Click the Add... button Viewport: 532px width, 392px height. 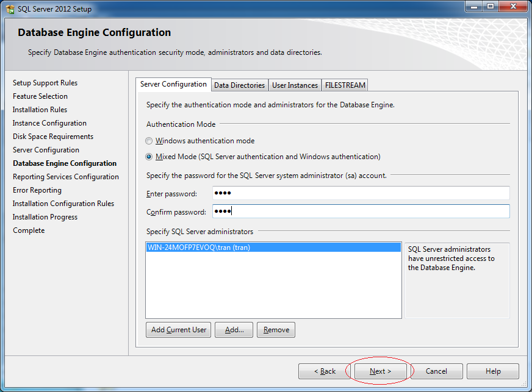tap(234, 330)
